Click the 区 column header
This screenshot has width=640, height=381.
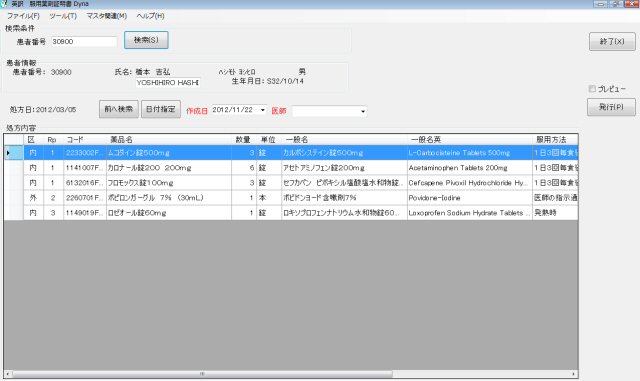(33, 140)
